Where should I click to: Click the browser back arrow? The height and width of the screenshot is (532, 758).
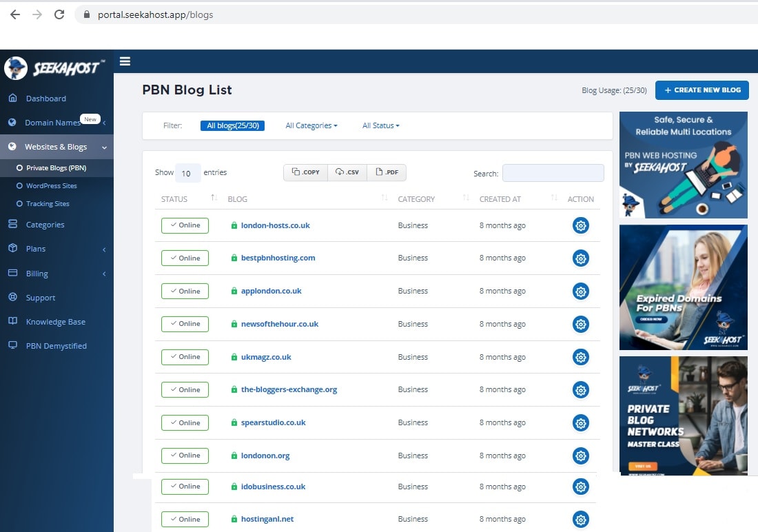coord(15,14)
